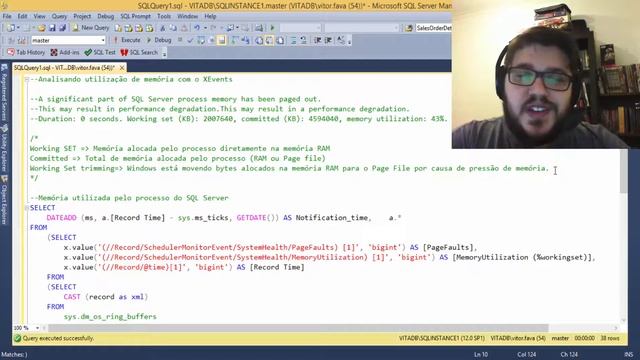Click the Specify Values for Template Parameters icon
Viewport: 640px width, 360px height.
click(341, 40)
